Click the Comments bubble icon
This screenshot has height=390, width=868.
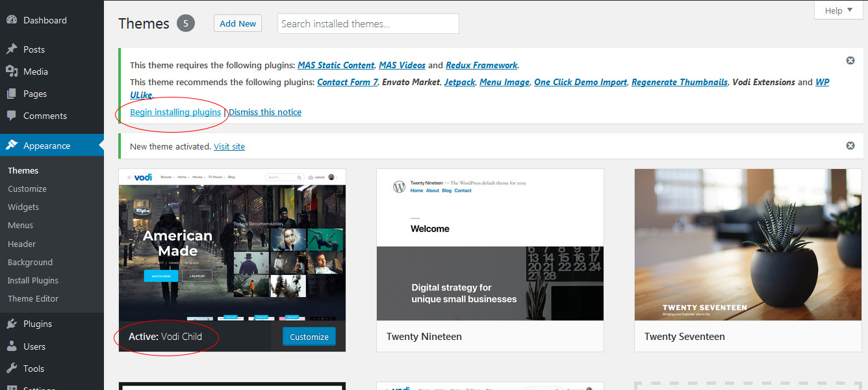coord(12,116)
